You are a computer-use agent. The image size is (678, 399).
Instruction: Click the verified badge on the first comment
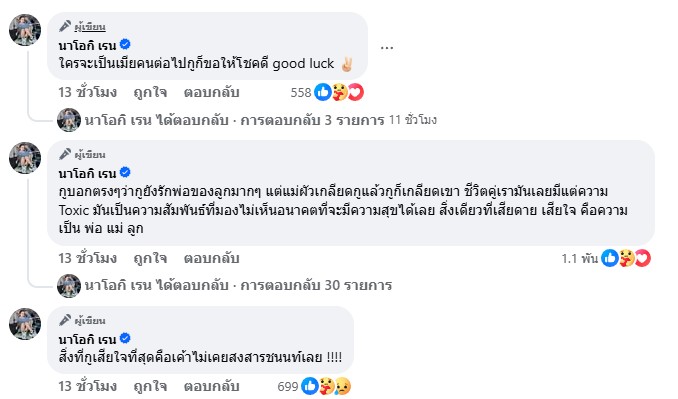point(125,44)
